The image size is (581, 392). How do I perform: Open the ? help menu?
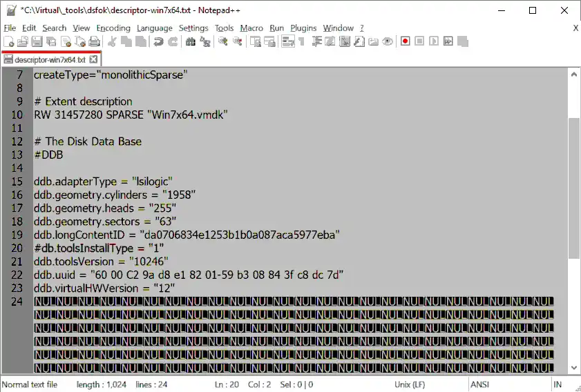(362, 28)
